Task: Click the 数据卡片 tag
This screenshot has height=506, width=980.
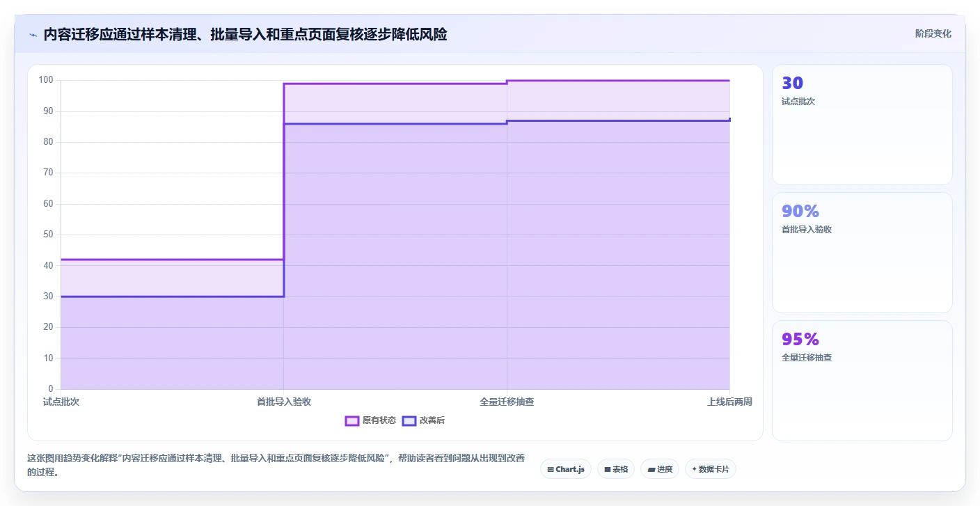Action: coord(711,469)
